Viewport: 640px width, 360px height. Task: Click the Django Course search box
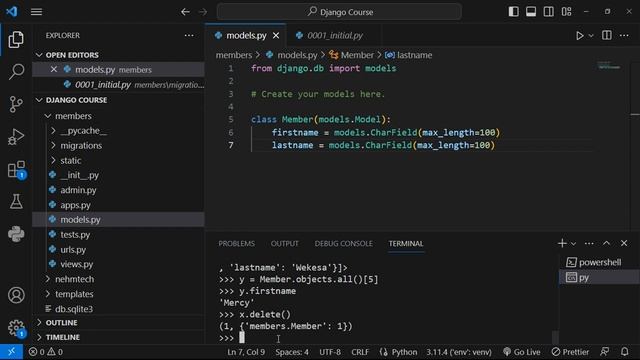339,12
